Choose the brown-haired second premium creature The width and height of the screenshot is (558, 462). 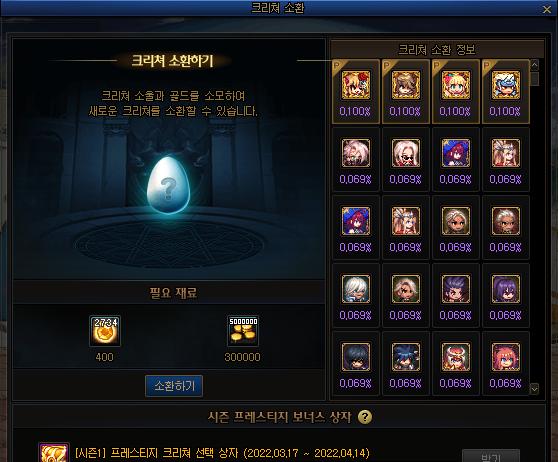[406, 85]
